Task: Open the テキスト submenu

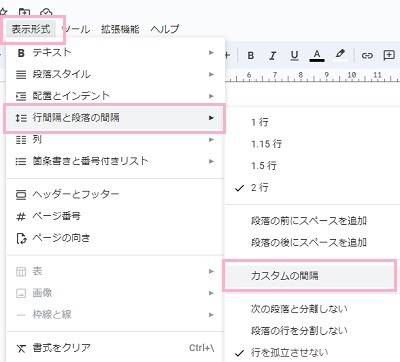Action: point(114,53)
